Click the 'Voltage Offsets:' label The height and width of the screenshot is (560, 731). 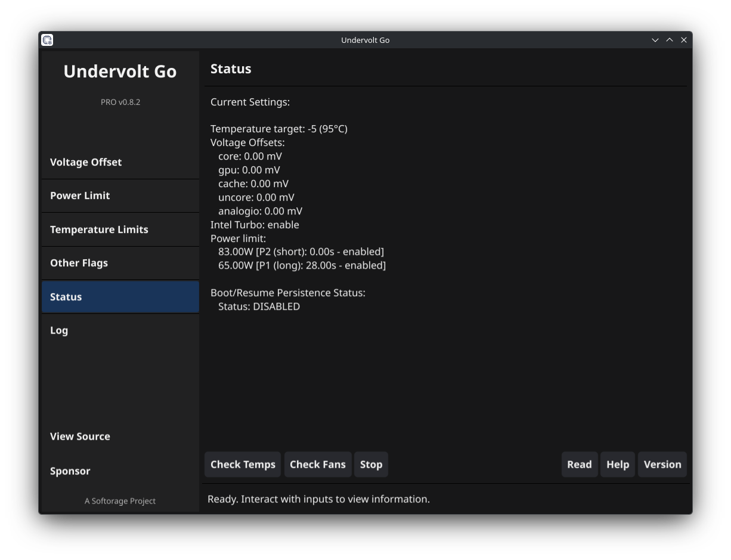247,142
